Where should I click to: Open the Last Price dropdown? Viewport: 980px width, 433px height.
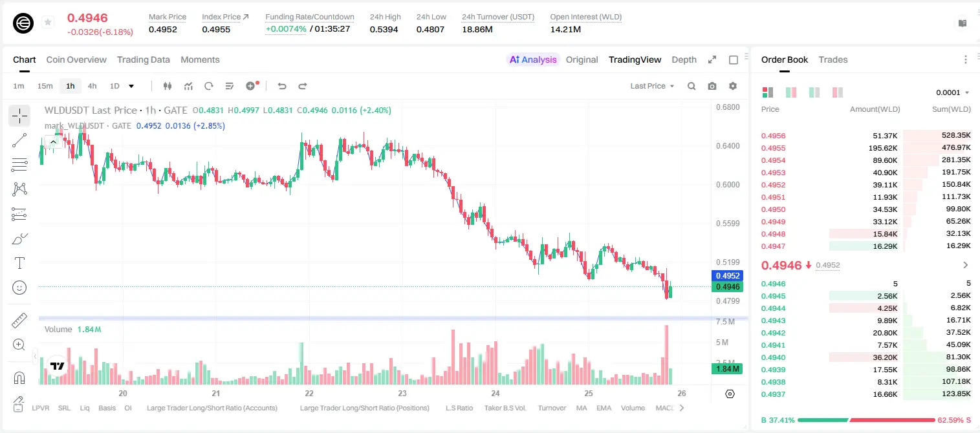pyautogui.click(x=652, y=86)
